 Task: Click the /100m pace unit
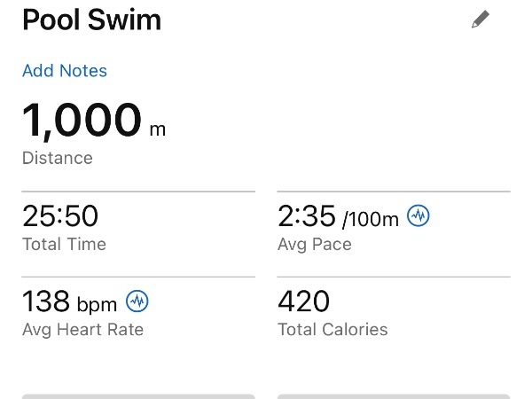click(371, 219)
